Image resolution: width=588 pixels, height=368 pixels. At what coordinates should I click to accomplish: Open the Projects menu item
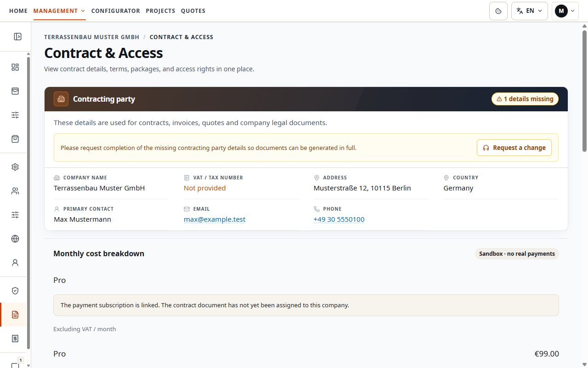tap(160, 11)
